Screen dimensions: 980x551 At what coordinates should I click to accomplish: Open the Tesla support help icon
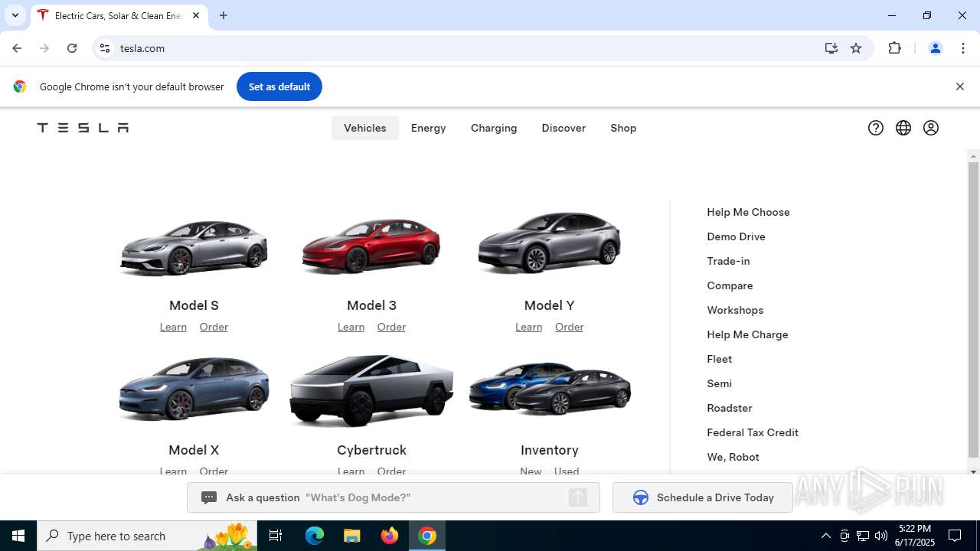point(876,128)
